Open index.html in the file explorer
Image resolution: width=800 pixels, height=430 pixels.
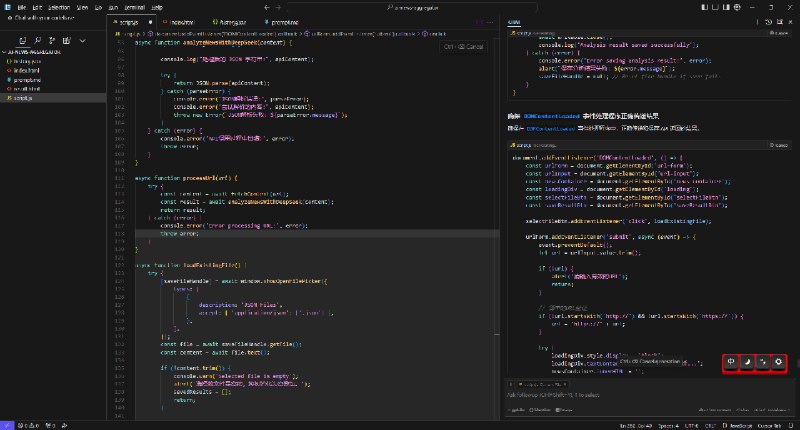[26, 70]
